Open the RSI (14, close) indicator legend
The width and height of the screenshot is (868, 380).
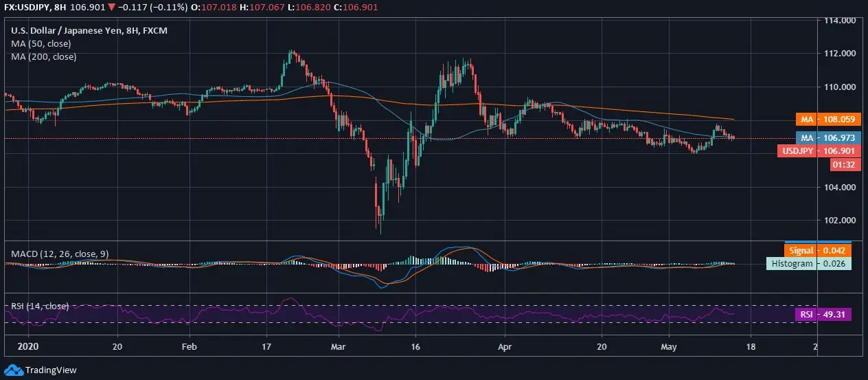[x=40, y=306]
